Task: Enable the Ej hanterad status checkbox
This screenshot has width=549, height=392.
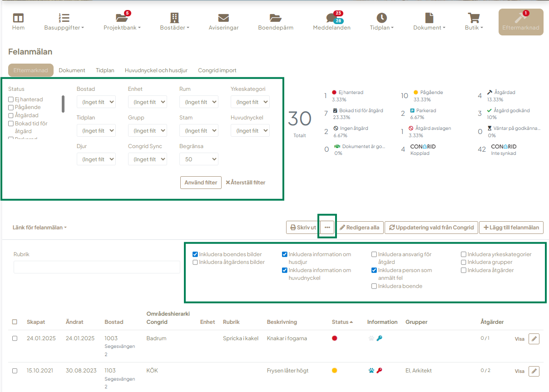Action: (11, 99)
